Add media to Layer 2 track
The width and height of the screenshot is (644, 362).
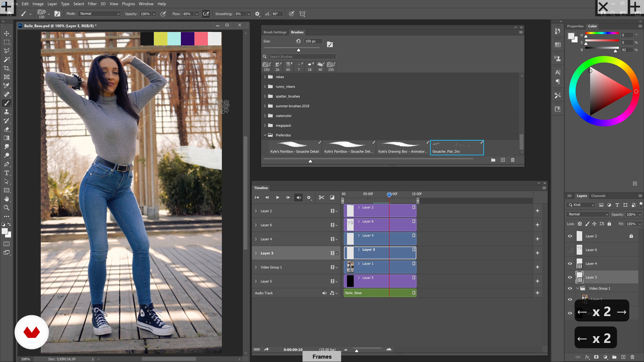pyautogui.click(x=537, y=211)
